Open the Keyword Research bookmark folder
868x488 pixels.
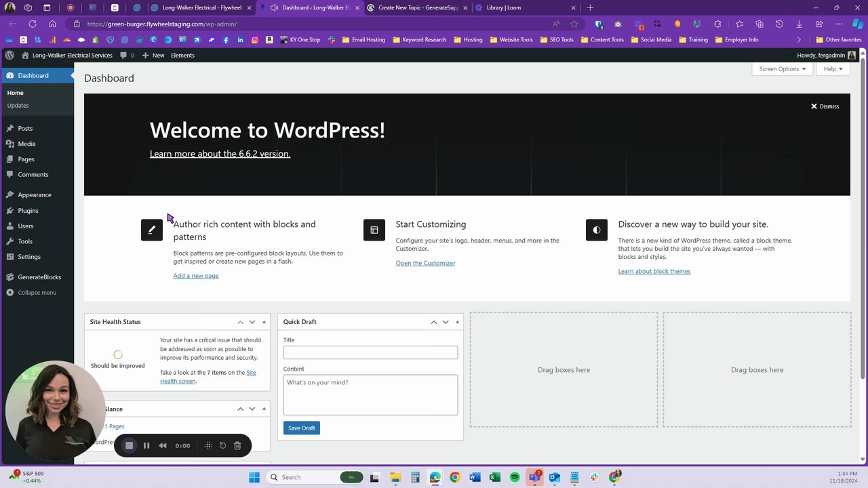419,39
